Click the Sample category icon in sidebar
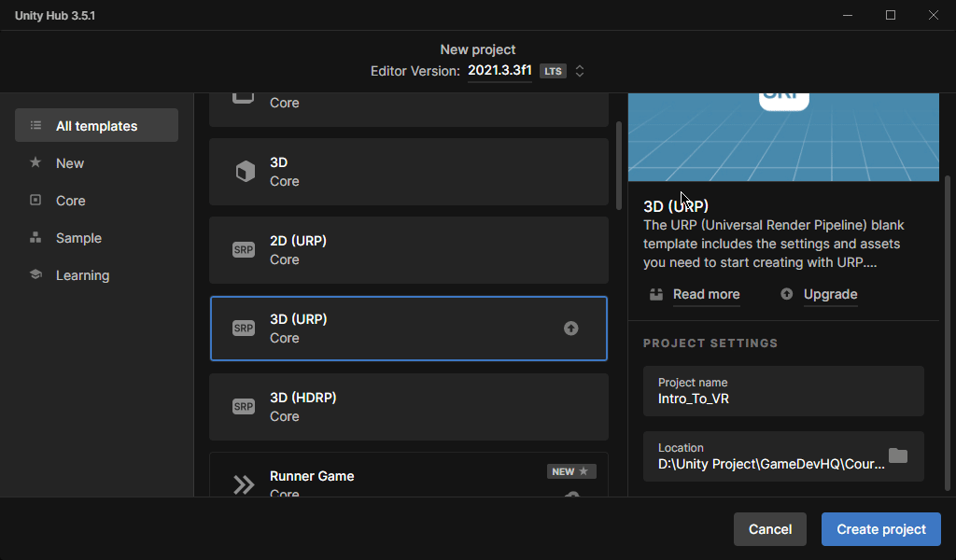This screenshot has width=956, height=560. (35, 237)
